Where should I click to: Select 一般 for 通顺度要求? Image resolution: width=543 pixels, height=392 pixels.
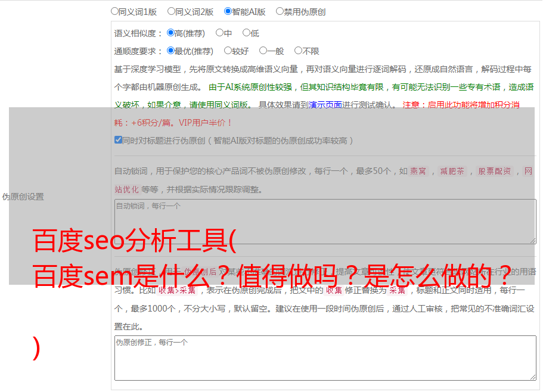[263, 51]
